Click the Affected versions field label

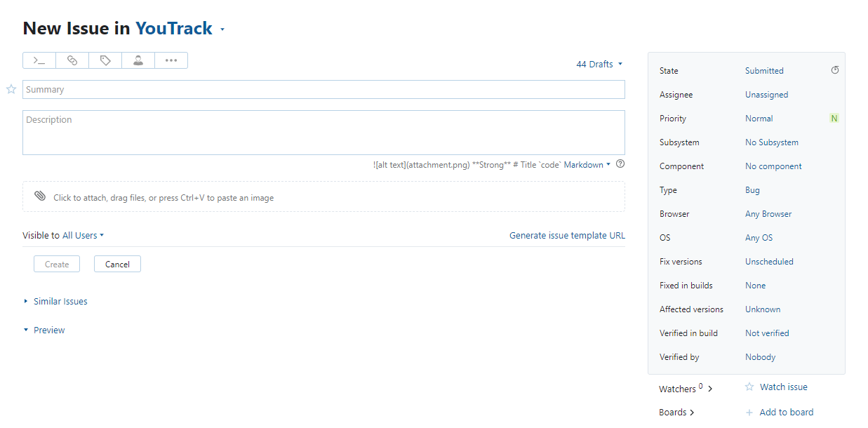691,309
